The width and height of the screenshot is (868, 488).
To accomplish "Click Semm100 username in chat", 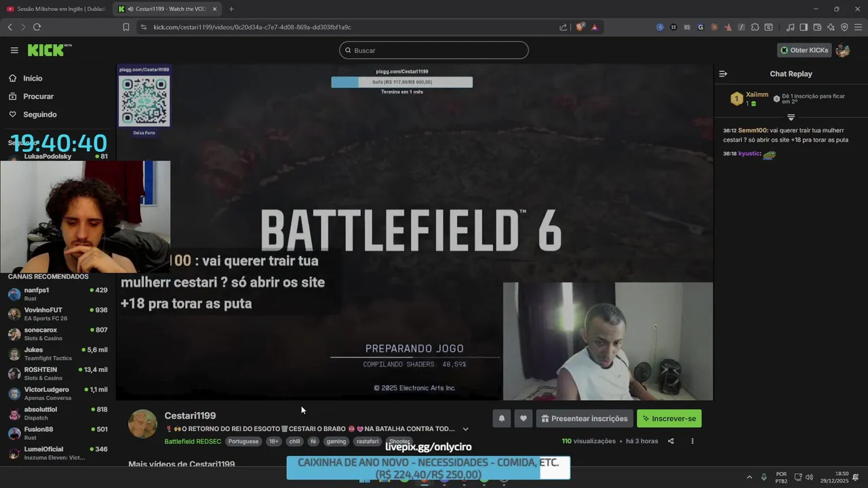I will [752, 130].
